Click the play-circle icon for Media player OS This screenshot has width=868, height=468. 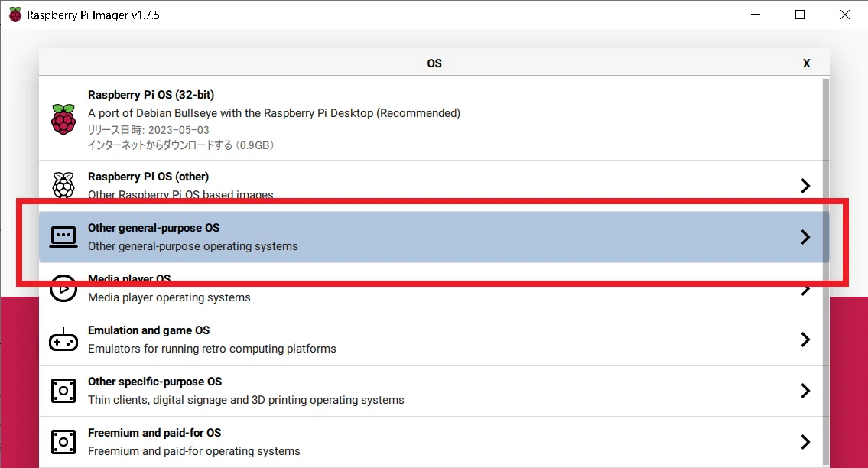pyautogui.click(x=63, y=288)
